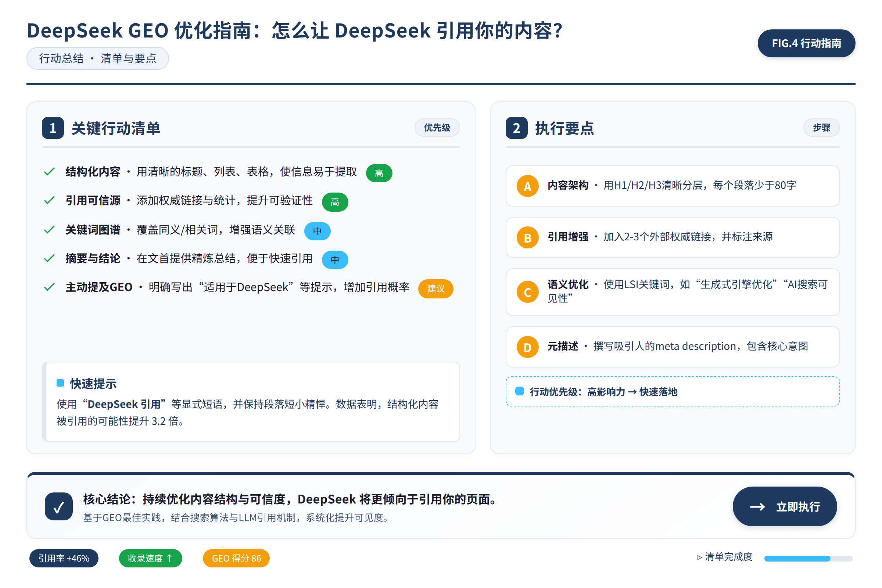Click the orange 建议 badge
This screenshot has height=588, width=882.
436,288
